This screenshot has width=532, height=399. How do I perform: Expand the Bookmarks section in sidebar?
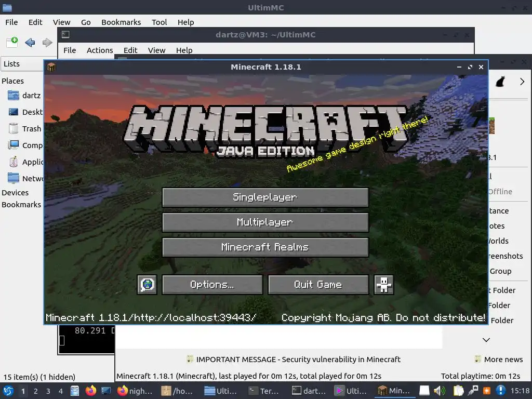pos(21,205)
